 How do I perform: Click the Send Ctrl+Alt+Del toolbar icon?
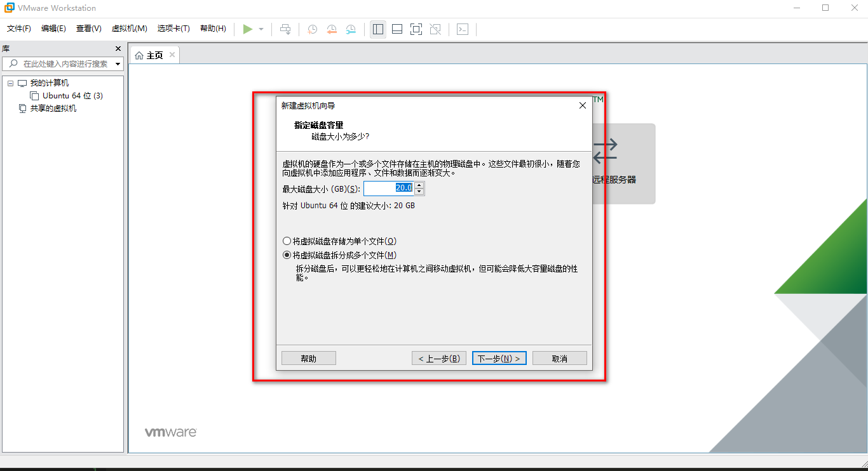click(x=286, y=29)
